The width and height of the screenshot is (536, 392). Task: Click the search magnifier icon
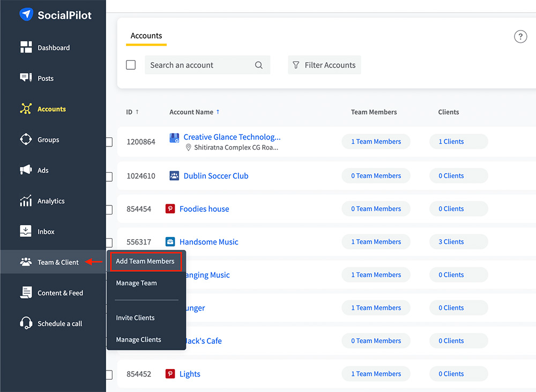click(x=259, y=65)
